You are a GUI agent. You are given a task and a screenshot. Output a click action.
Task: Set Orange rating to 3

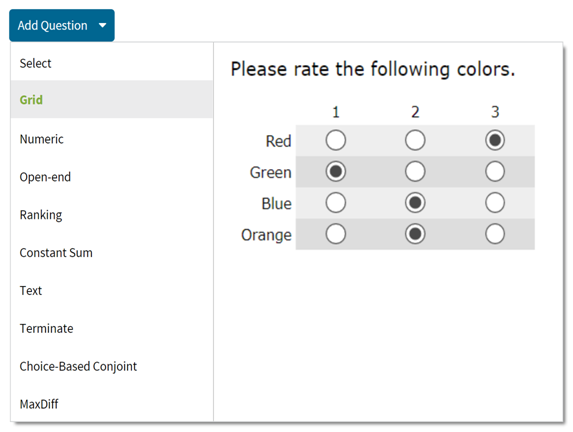[495, 234]
